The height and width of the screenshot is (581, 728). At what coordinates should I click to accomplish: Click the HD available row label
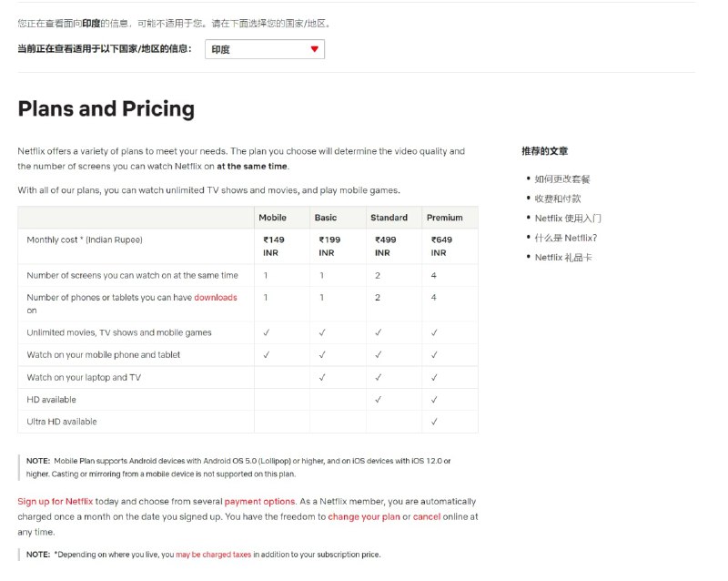tap(51, 400)
